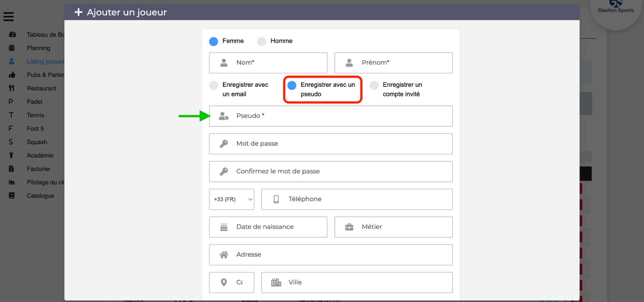The image size is (644, 302).
Task: Open Listing joueurs menu item
Action: click(45, 61)
